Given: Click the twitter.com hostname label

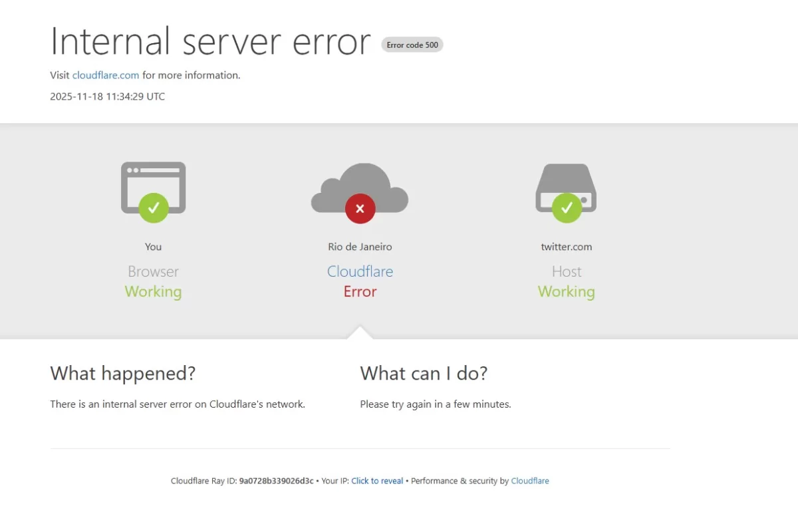Looking at the screenshot, I should point(566,246).
